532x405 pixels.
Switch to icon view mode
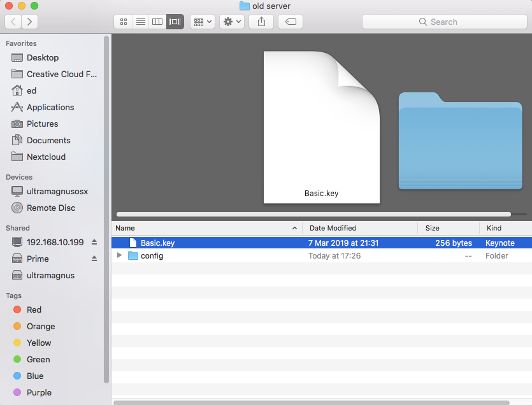123,22
